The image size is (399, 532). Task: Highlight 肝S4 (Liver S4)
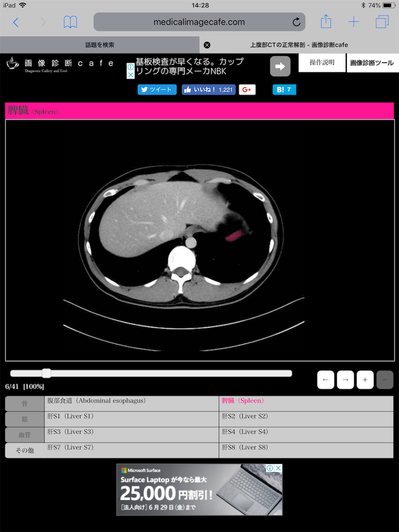307,435
